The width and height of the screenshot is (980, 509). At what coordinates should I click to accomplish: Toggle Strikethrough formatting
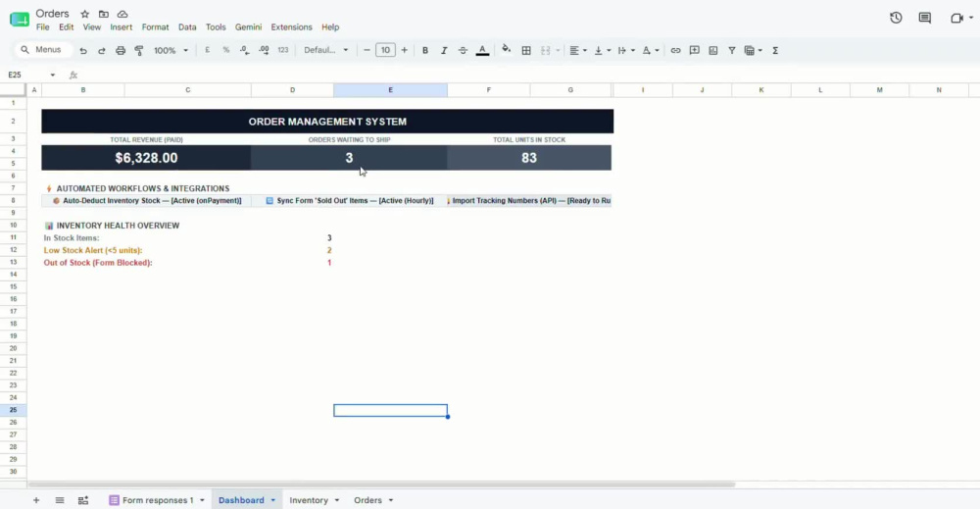(x=463, y=50)
